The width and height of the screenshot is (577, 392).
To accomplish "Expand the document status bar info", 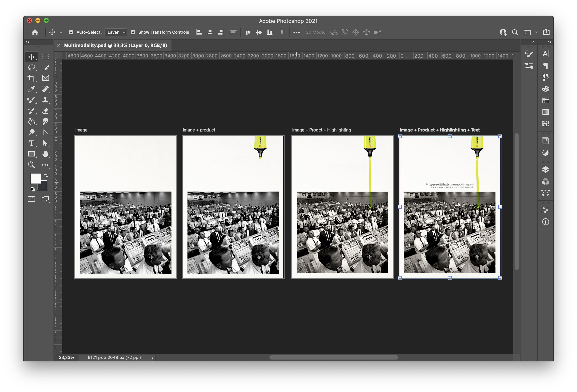I will 152,357.
